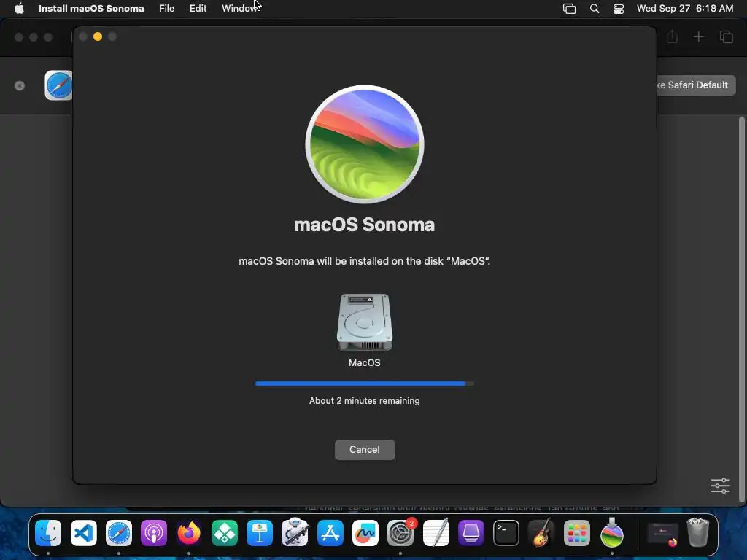Viewport: 747px width, 560px height.
Task: Open the Apple menu
Action: tap(19, 9)
